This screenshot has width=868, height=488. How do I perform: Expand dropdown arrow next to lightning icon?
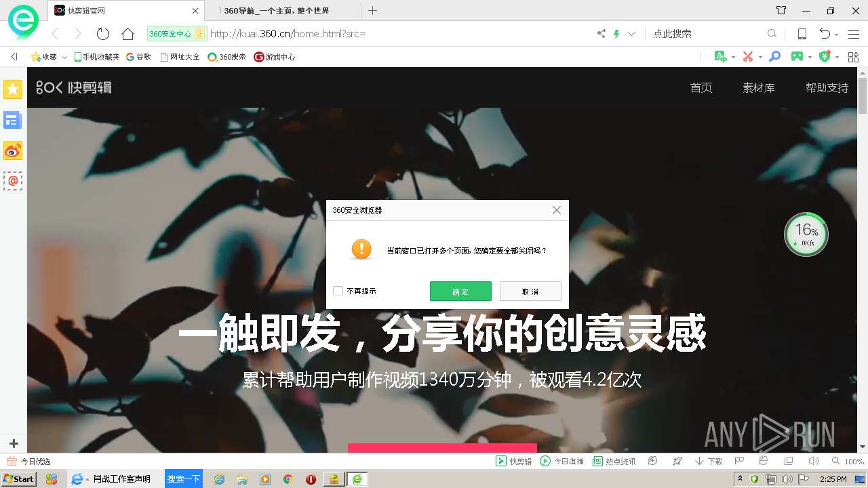pyautogui.click(x=631, y=33)
